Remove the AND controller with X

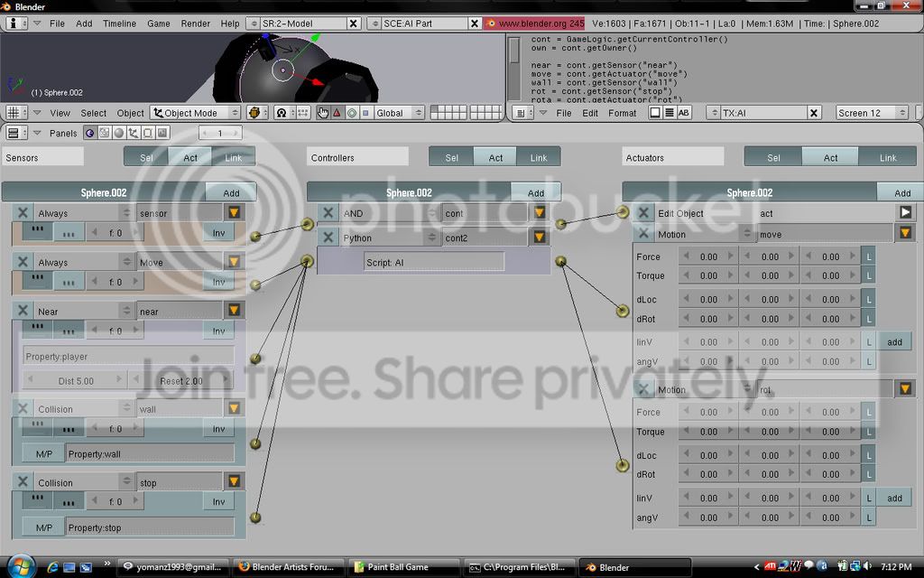click(328, 213)
